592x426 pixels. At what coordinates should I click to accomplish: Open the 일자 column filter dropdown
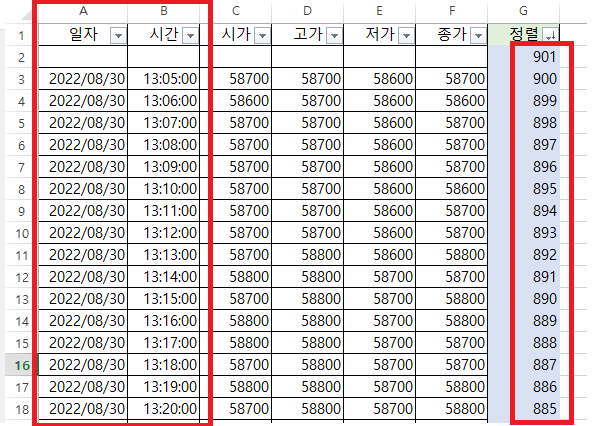pos(118,36)
